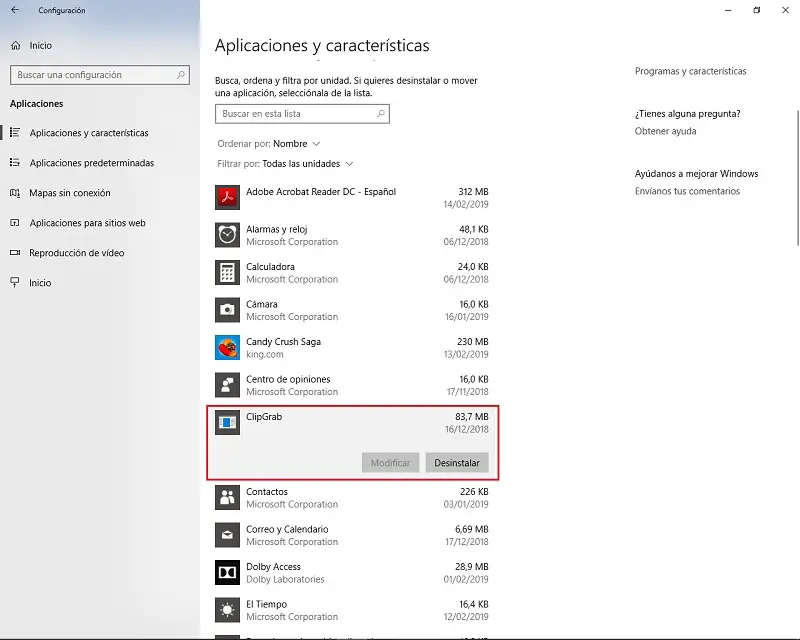Viewport: 800px width, 640px height.
Task: Select the Candy Crush Saga entry name
Action: coord(283,342)
